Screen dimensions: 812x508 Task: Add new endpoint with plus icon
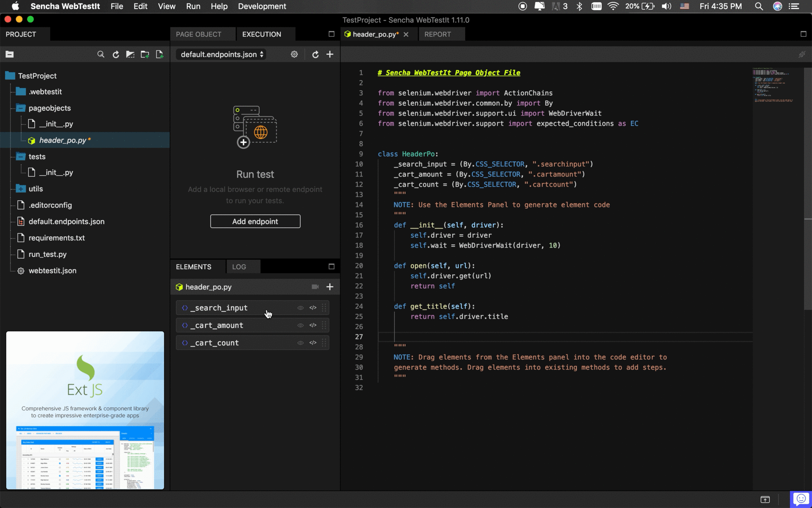330,54
